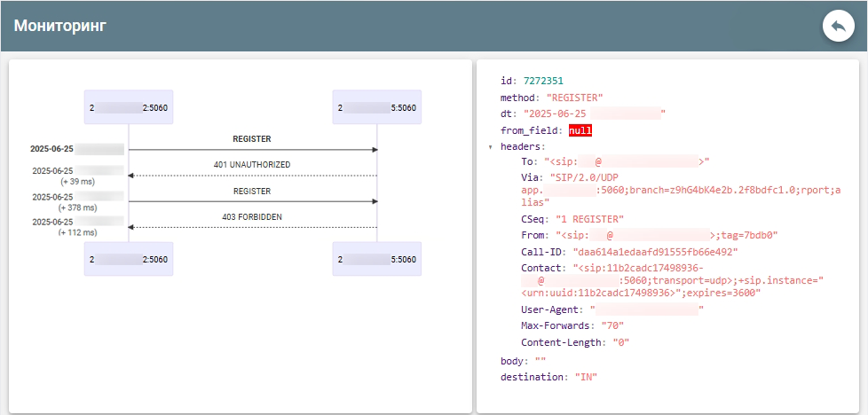Select the second REGISTER message at +378 ms
Image resolution: width=868 pixels, height=415 pixels.
click(x=252, y=191)
